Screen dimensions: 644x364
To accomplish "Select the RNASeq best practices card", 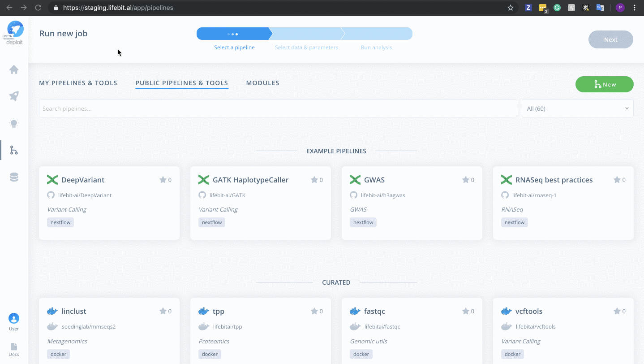I will point(563,203).
